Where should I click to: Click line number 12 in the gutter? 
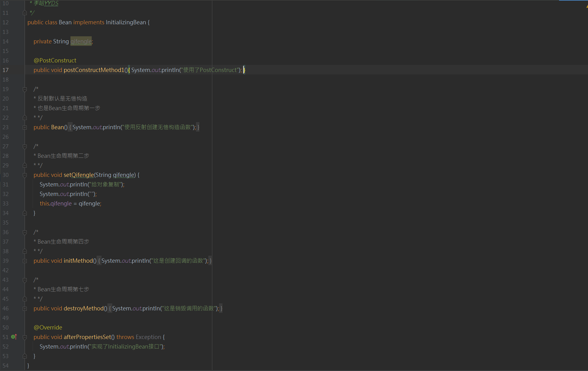[6, 22]
